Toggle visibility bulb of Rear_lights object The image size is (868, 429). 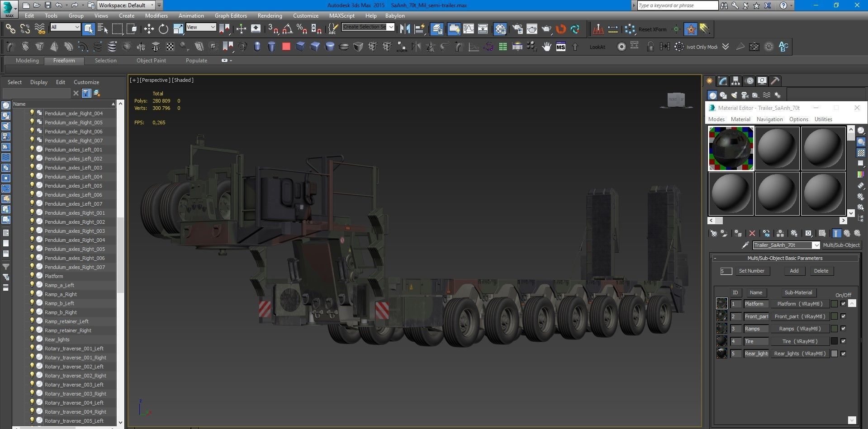pos(32,339)
